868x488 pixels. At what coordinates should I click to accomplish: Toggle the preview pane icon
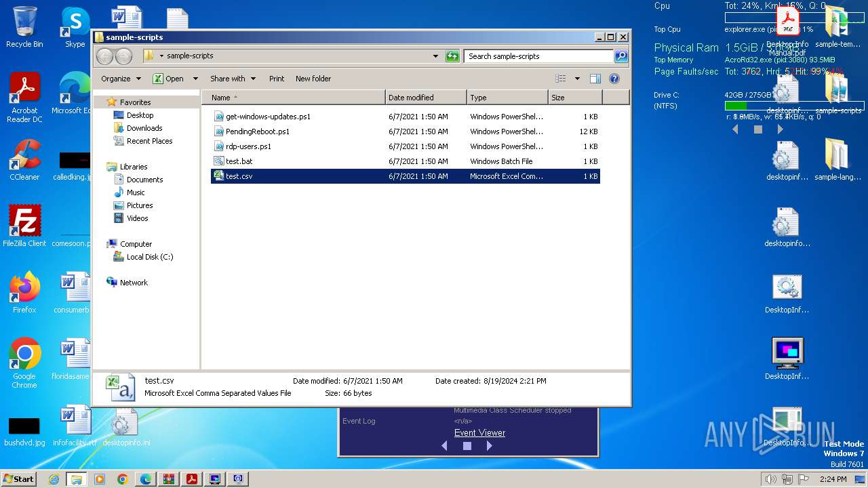[595, 79]
